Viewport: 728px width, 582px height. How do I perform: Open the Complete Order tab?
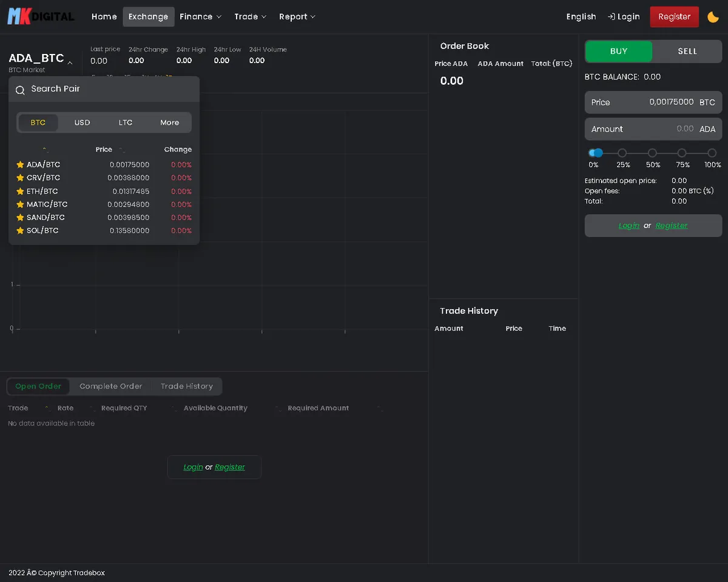coord(110,386)
